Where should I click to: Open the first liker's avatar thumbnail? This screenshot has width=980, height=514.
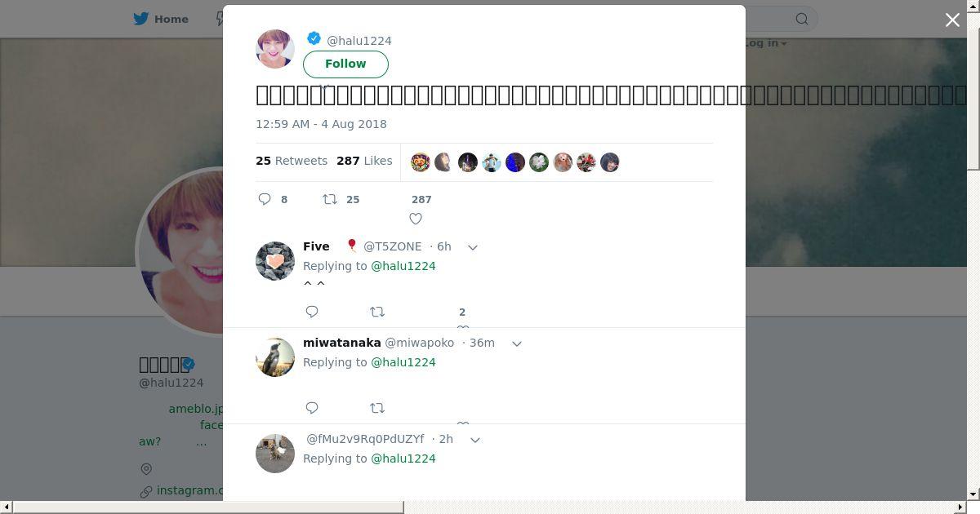(x=421, y=162)
